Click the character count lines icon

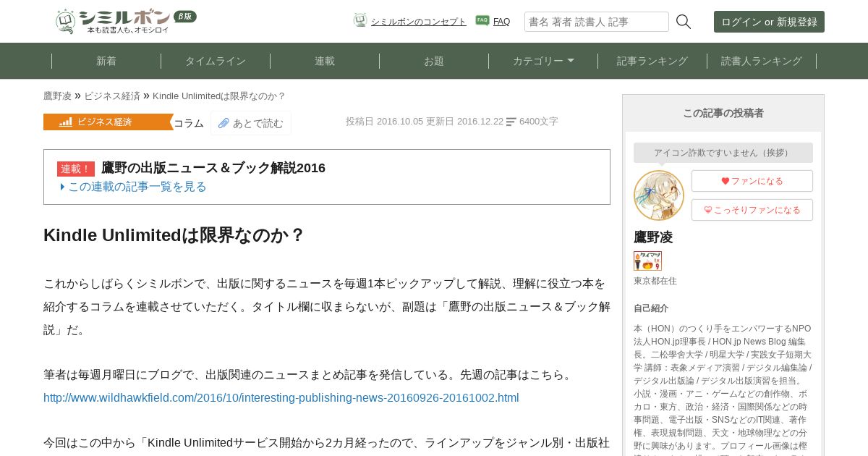[511, 122]
